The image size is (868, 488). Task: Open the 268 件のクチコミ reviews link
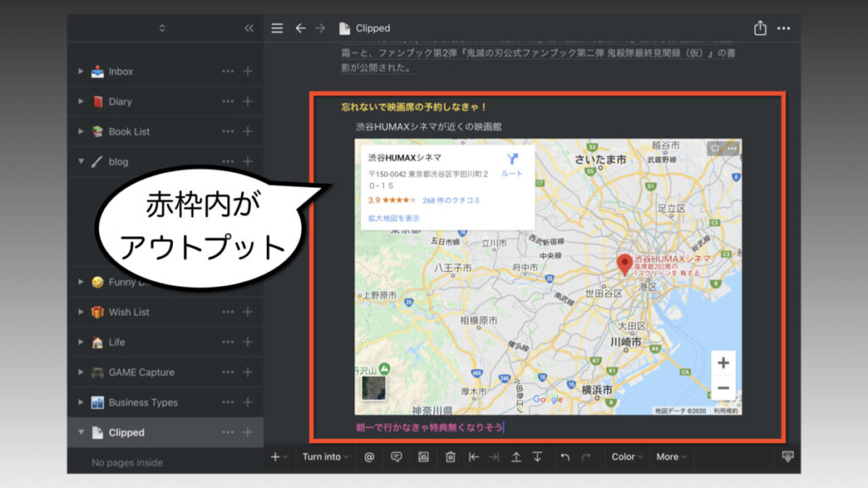451,200
